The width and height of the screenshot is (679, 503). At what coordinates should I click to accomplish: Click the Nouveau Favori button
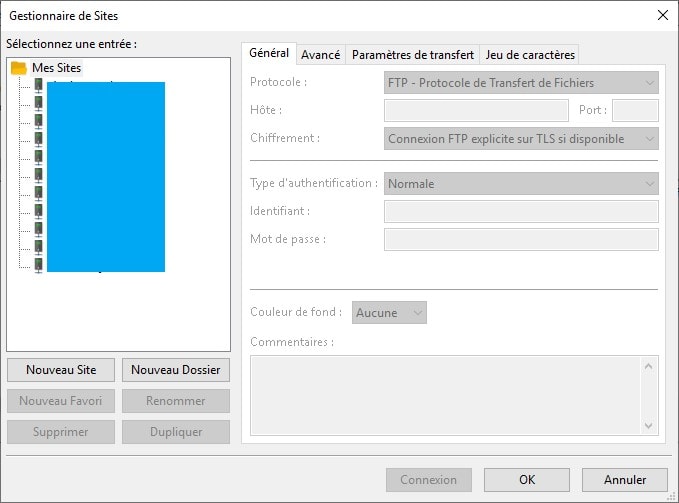[x=61, y=401]
